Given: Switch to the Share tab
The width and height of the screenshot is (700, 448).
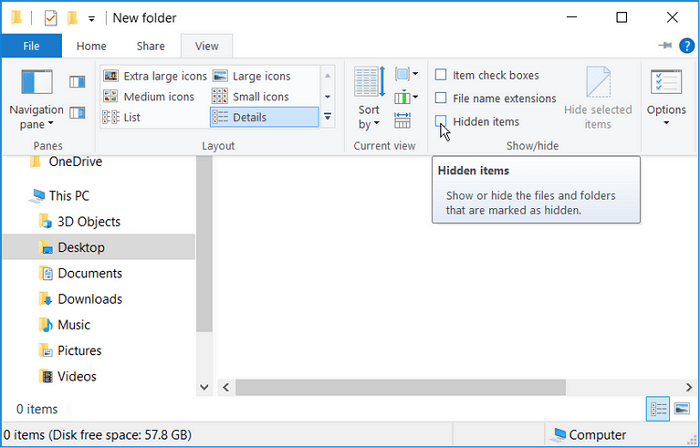Looking at the screenshot, I should [x=151, y=46].
